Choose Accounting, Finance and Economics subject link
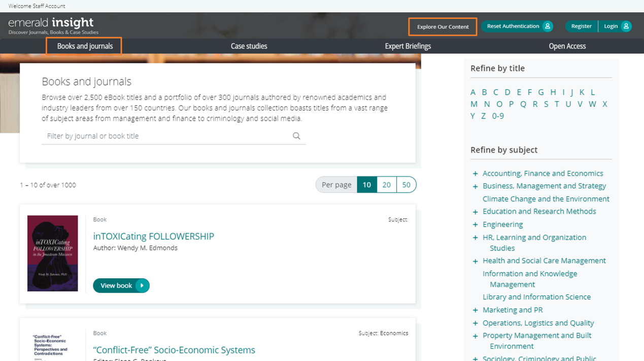This screenshot has width=644, height=361. (543, 173)
